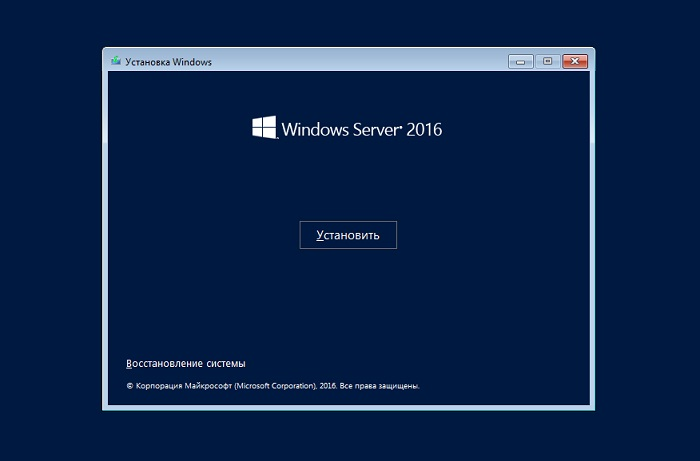This screenshot has height=461, width=700.
Task: Open the Восстановление системы link
Action: click(x=186, y=364)
